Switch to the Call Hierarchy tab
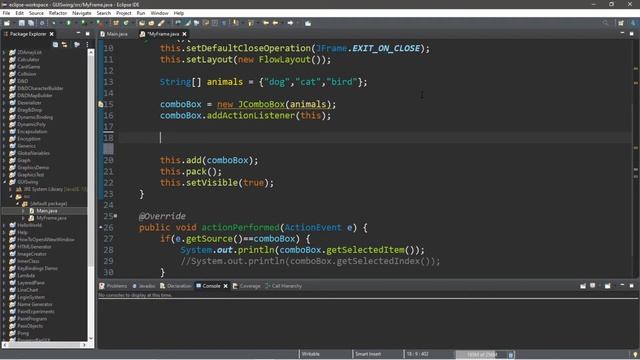Viewport: 640px width, 360px height. 283,286
